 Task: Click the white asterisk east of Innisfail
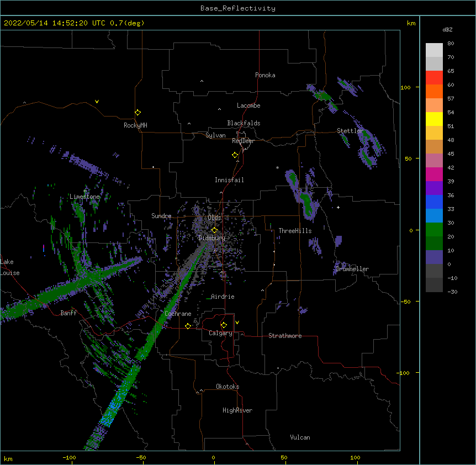(277, 167)
